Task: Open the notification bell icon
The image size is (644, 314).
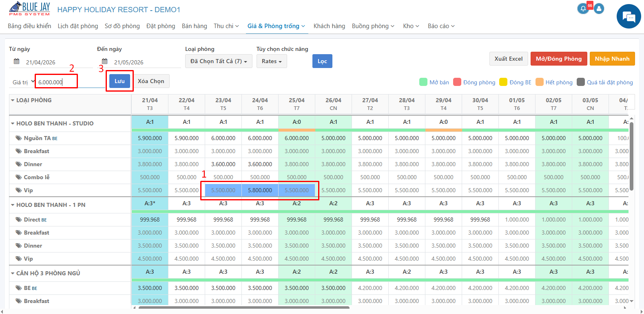Action: (x=583, y=9)
